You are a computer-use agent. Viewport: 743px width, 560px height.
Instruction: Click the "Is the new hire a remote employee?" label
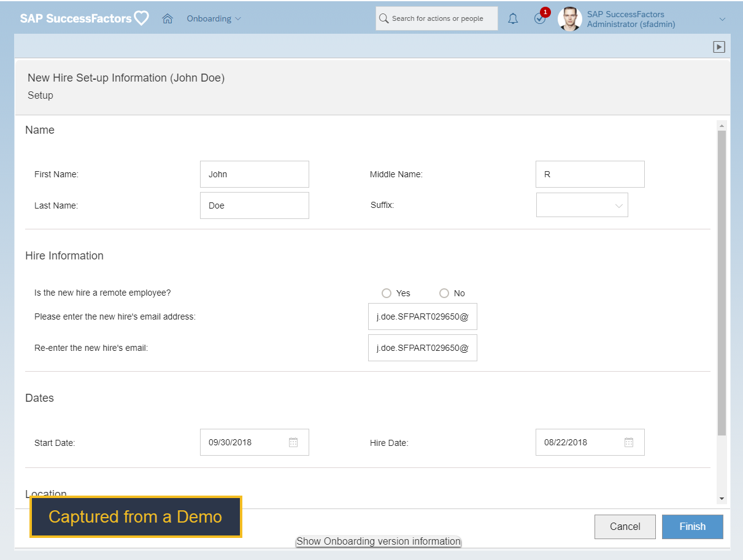click(x=102, y=293)
